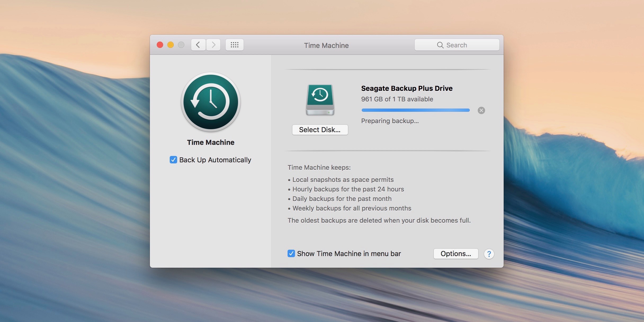Open help via the question mark button
Image resolution: width=644 pixels, height=322 pixels.
[x=489, y=254]
